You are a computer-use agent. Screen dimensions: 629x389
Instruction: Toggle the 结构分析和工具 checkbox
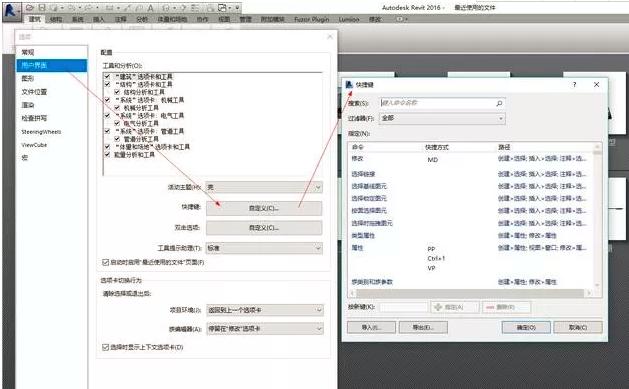point(117,92)
